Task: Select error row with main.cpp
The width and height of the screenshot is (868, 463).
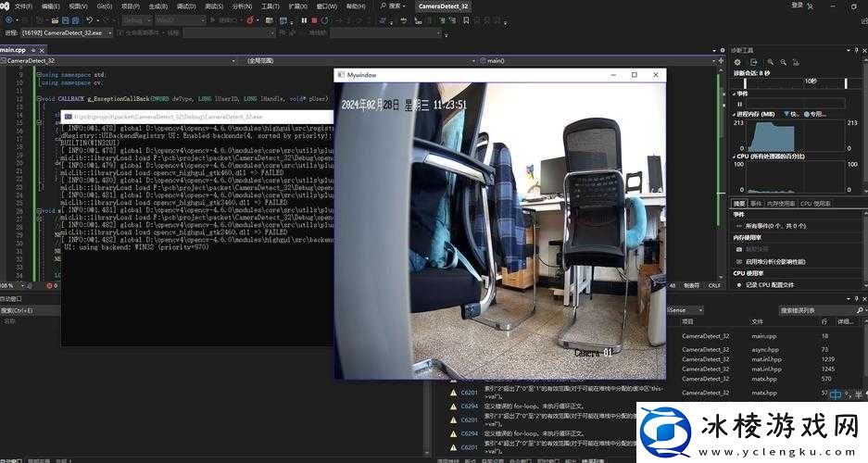Action: click(x=764, y=336)
